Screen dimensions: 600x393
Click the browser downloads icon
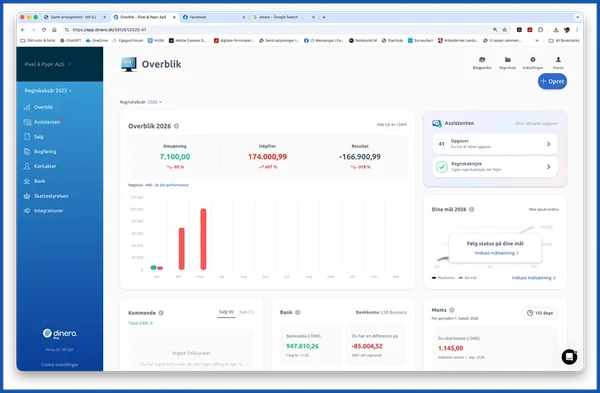556,29
